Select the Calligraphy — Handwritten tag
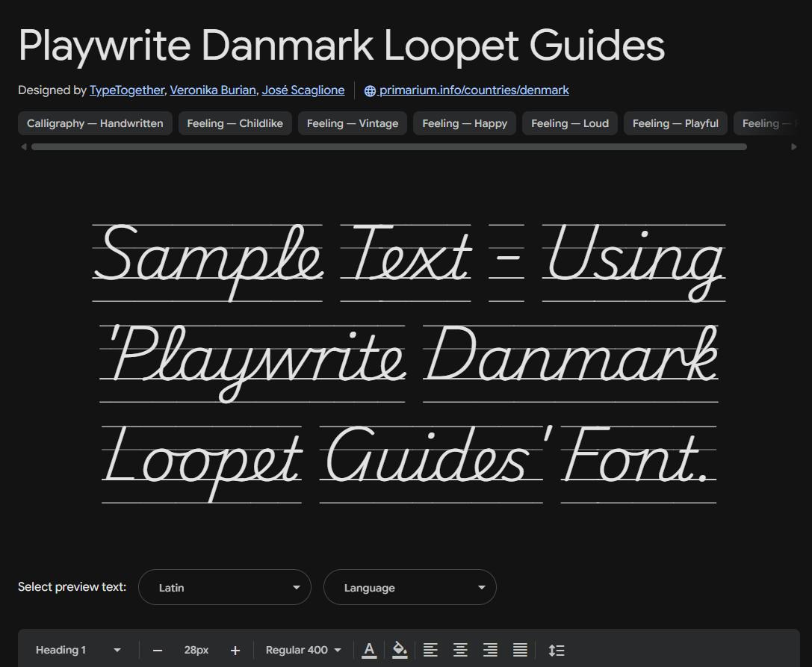The image size is (812, 667). pyautogui.click(x=95, y=123)
